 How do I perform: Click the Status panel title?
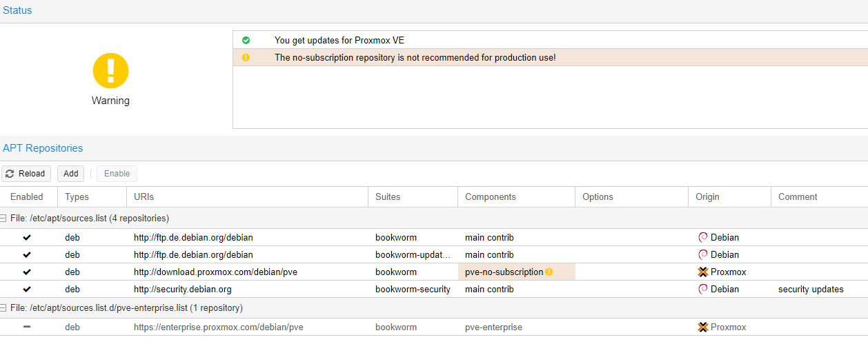tap(17, 10)
